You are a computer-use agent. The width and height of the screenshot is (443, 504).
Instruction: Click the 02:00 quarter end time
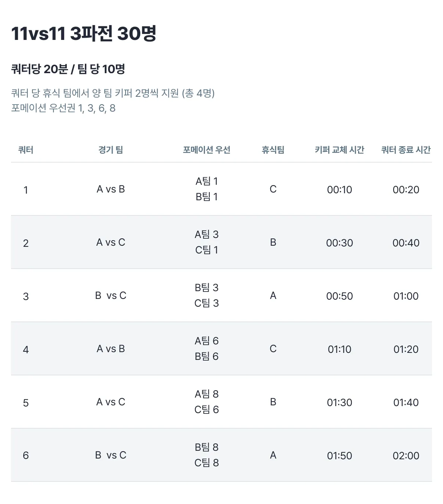[x=406, y=456]
